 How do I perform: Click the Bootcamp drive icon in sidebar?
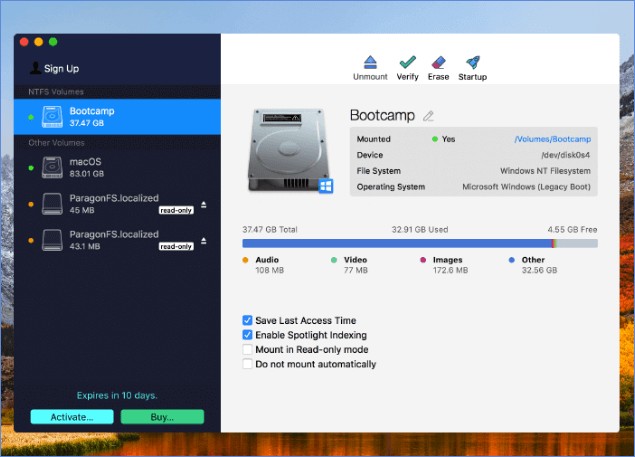pos(52,117)
